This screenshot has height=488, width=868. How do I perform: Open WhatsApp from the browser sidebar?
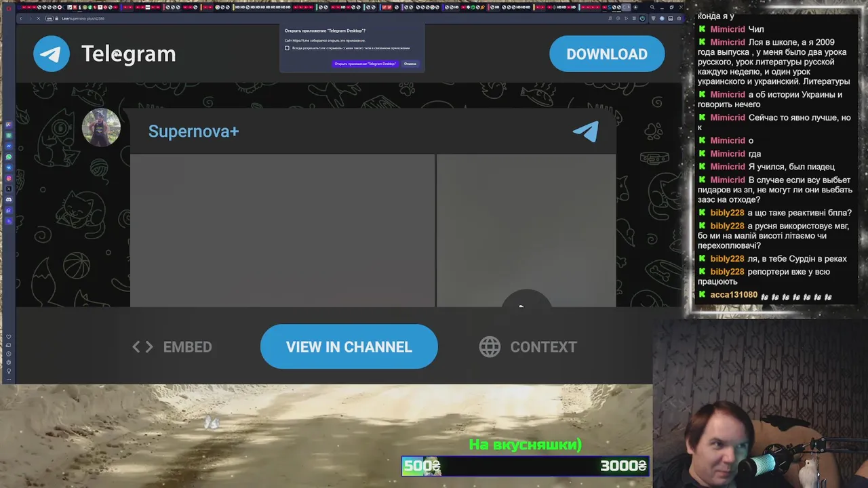click(9, 157)
